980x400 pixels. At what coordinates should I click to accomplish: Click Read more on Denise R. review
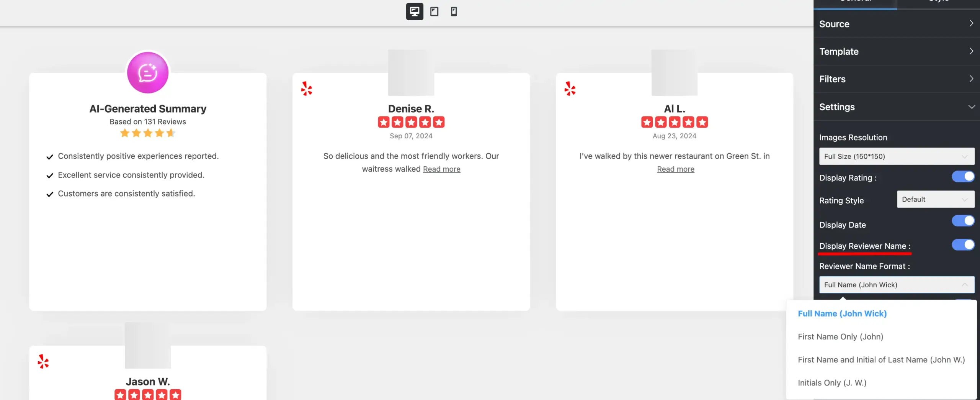[441, 169]
